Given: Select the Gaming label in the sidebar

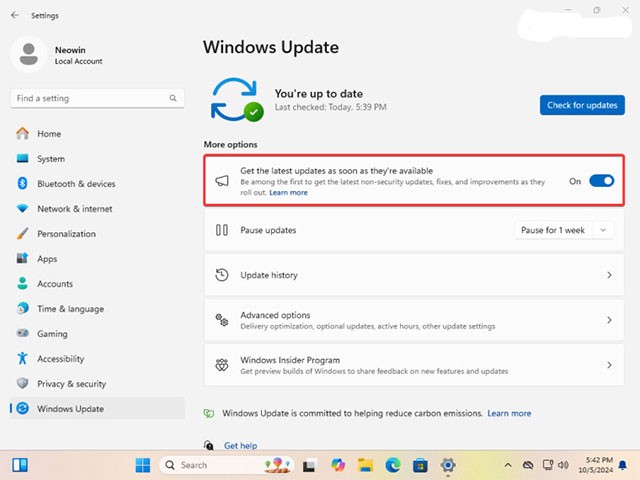Looking at the screenshot, I should [x=52, y=334].
